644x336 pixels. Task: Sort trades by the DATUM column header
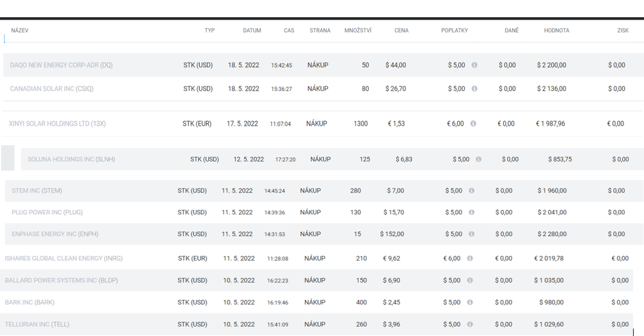pos(252,30)
